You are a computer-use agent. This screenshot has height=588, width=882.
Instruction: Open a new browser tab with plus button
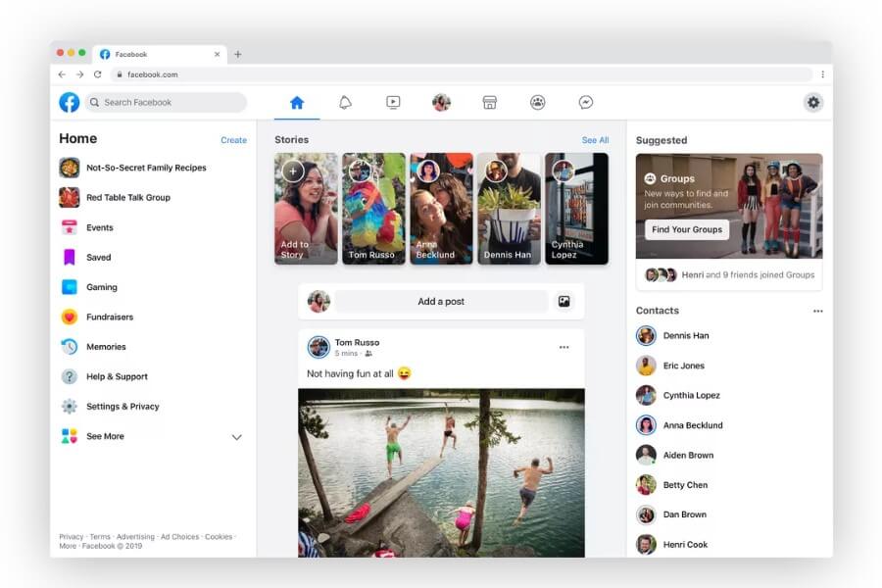tap(238, 54)
